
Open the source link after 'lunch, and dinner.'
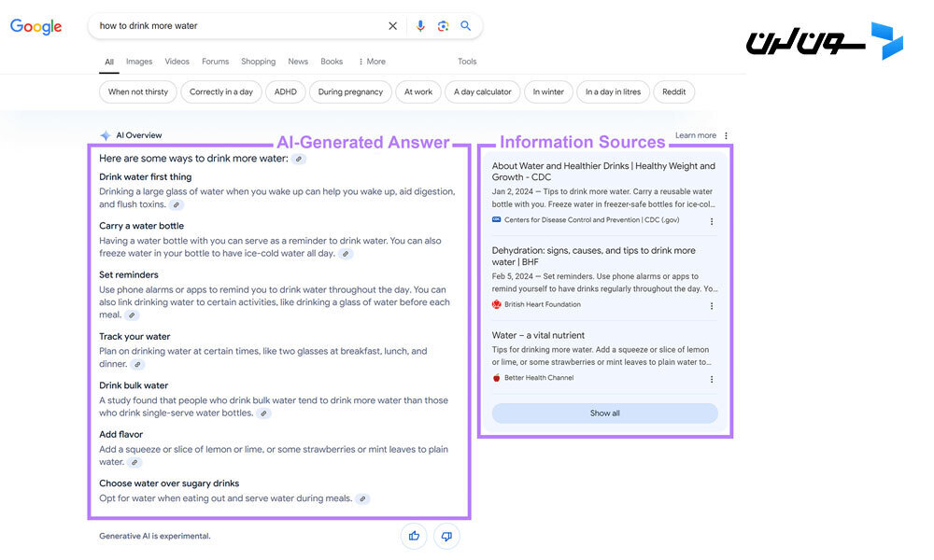(x=137, y=364)
